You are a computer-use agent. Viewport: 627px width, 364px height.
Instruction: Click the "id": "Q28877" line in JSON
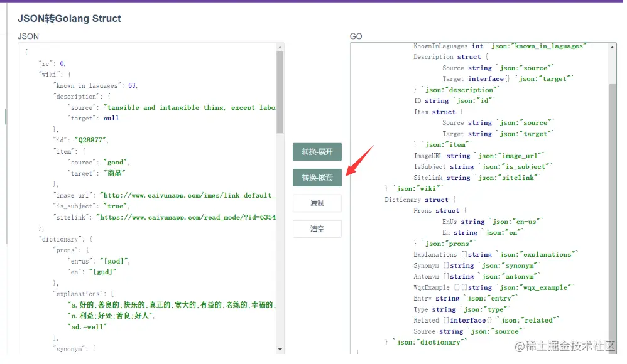click(x=81, y=140)
